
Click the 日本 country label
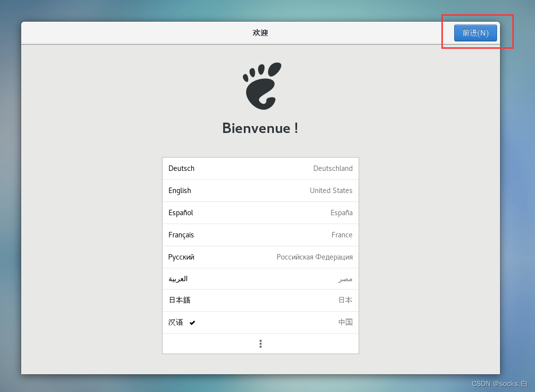point(345,300)
